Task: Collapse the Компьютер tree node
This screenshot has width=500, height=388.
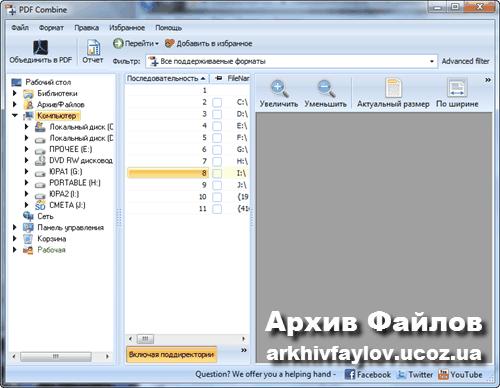Action: click(15, 115)
